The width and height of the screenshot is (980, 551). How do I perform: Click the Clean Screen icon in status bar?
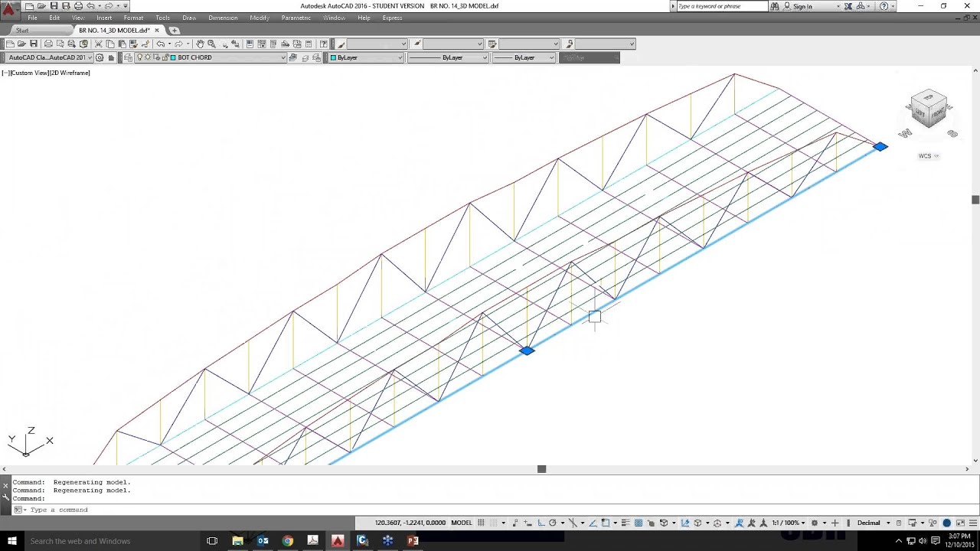coord(961,523)
